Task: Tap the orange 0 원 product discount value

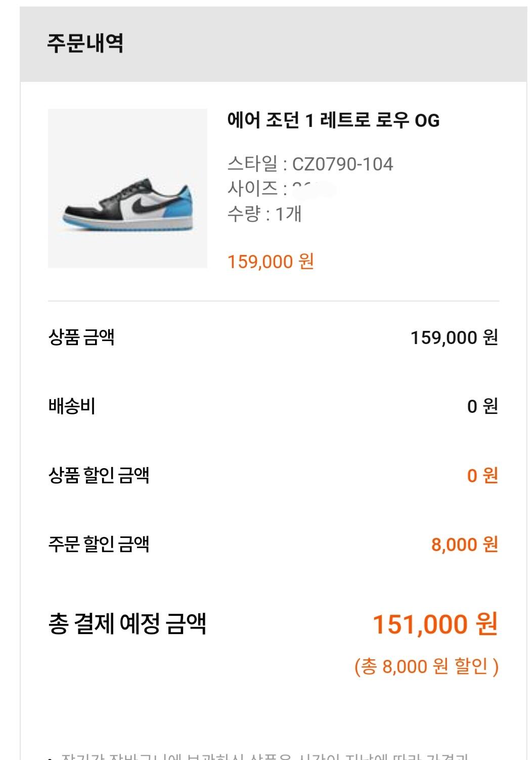Action: click(482, 476)
